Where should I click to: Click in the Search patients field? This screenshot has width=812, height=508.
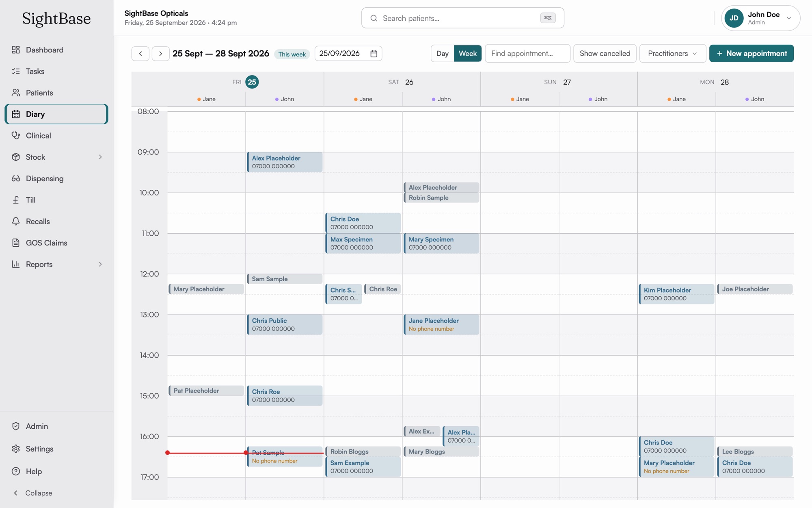[462, 18]
